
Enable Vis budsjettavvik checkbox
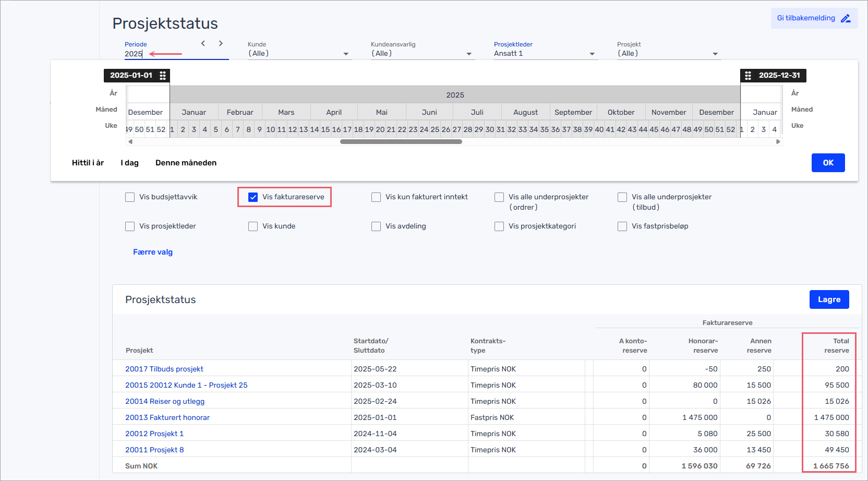coord(130,197)
